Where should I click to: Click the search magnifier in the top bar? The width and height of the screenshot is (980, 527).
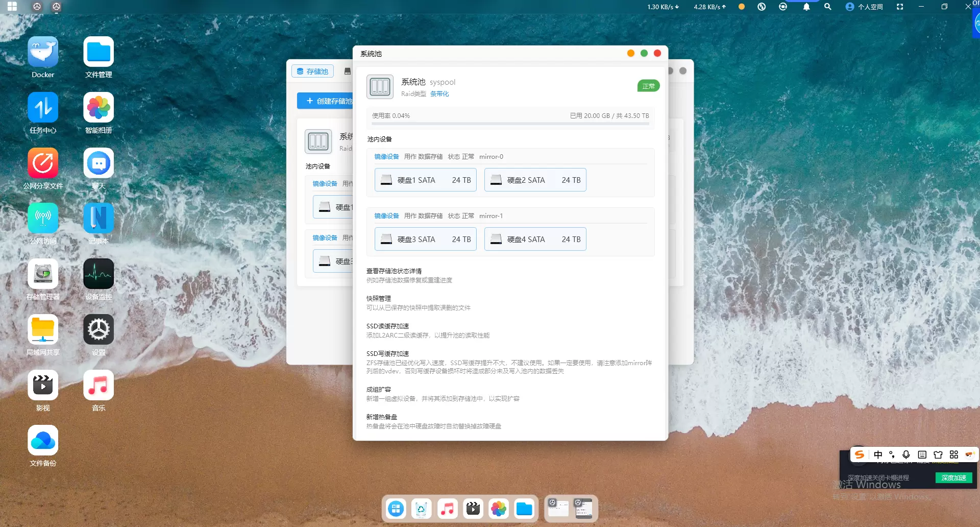coord(828,7)
